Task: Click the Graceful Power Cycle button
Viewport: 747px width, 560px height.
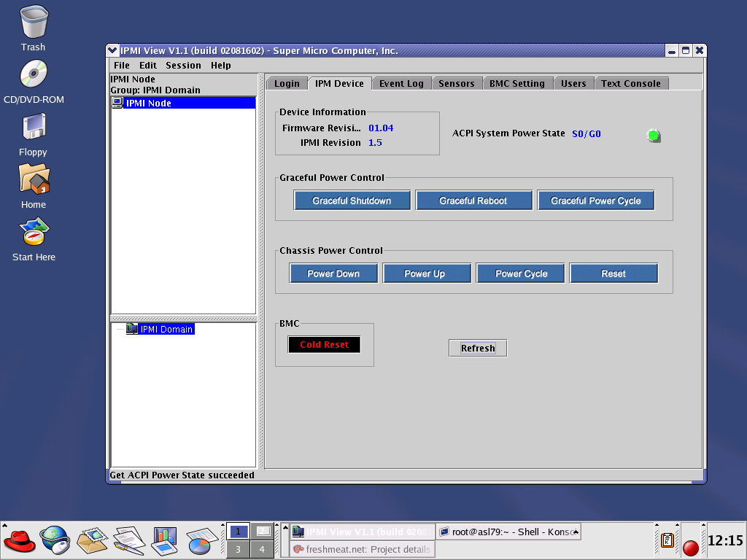Action: pyautogui.click(x=595, y=201)
